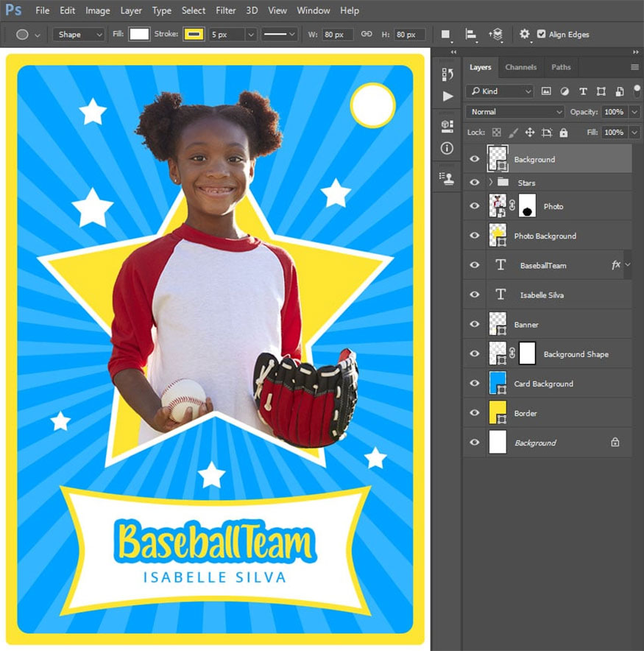Click the yellow Stroke color swatch
The width and height of the screenshot is (644, 651).
(194, 34)
